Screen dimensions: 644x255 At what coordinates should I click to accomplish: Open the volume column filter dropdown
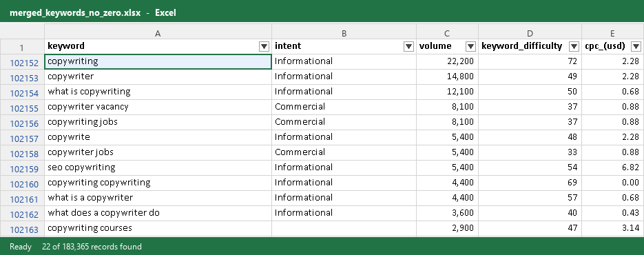470,46
